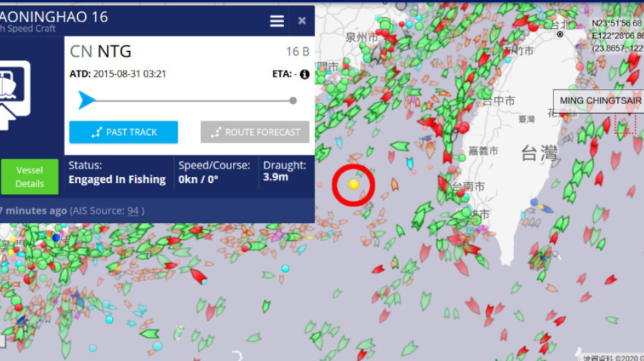The image size is (644, 361).
Task: Click grey endpoint dot of voyage progress bar
Action: click(x=293, y=101)
